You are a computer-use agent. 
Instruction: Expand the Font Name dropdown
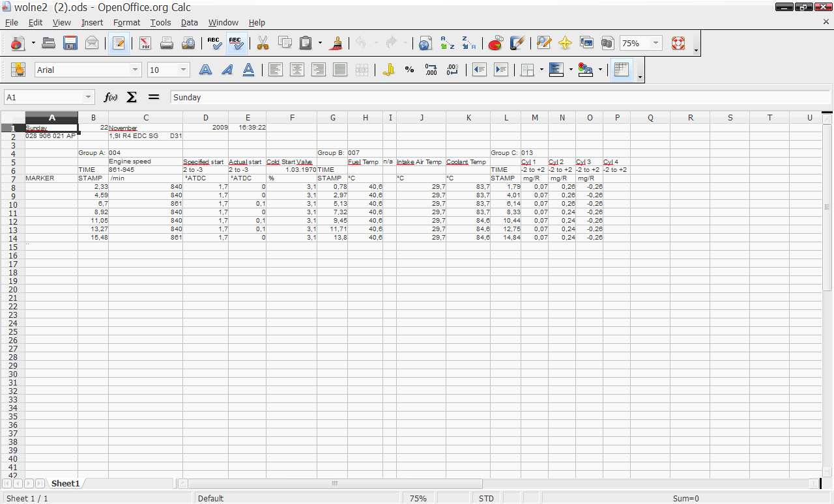coord(136,70)
